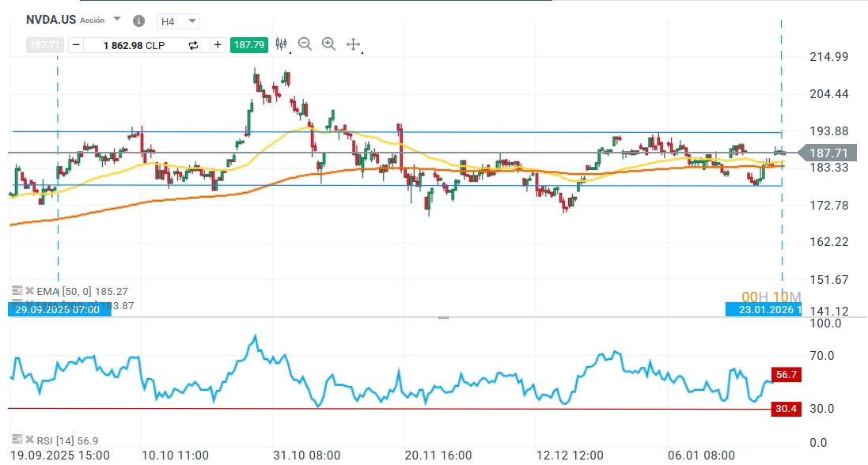Click the 70.0 RSI axis label
Screen dimensions: 868x465
[822, 356]
